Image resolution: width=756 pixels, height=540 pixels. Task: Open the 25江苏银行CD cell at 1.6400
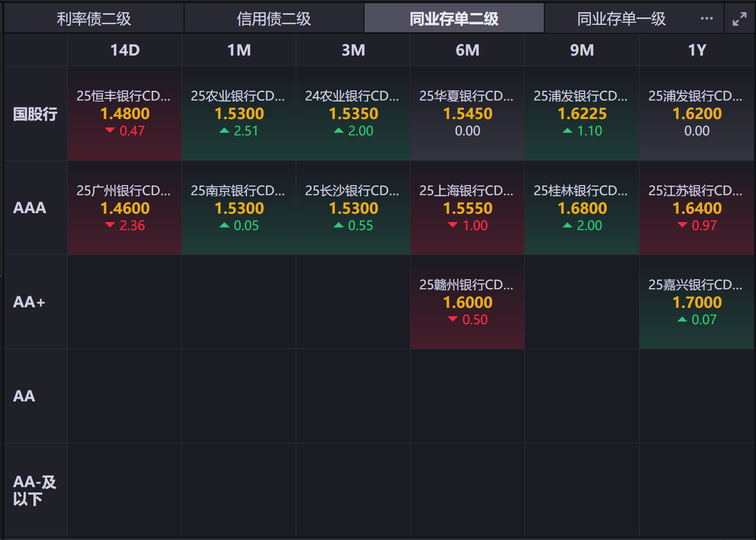697,208
